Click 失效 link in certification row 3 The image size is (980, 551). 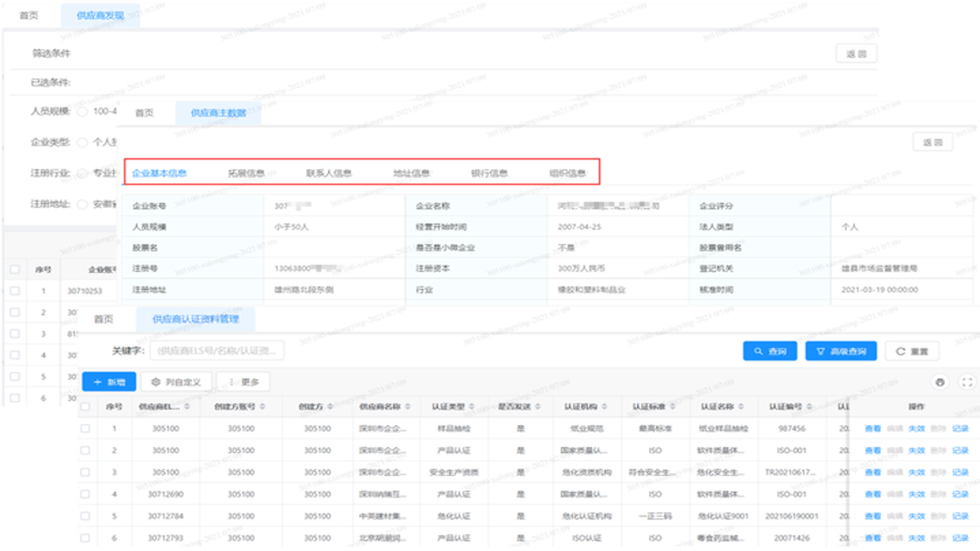(x=916, y=472)
